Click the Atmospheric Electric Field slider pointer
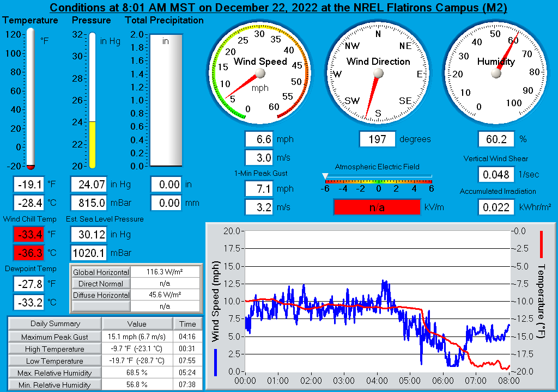Screen dimensions: 558x392 325,176
